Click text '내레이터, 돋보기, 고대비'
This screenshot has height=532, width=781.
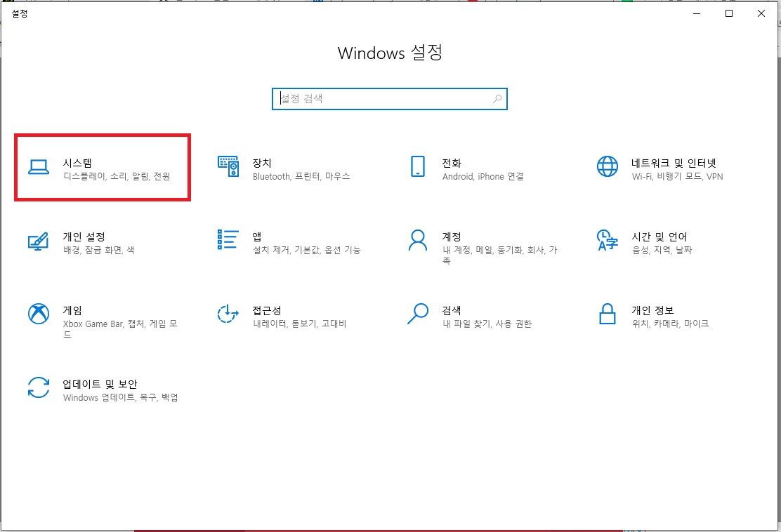click(299, 324)
